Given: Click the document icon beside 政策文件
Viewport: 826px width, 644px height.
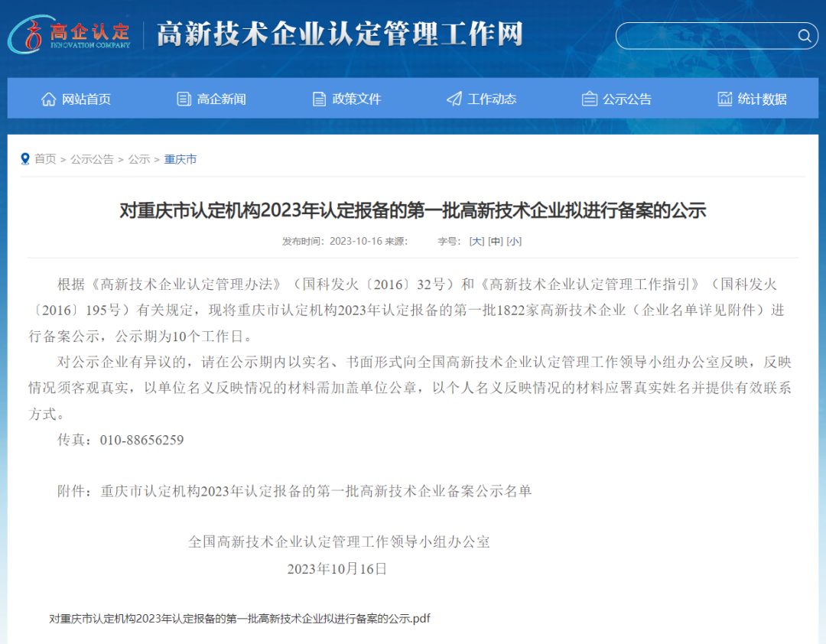Looking at the screenshot, I should click(x=318, y=99).
